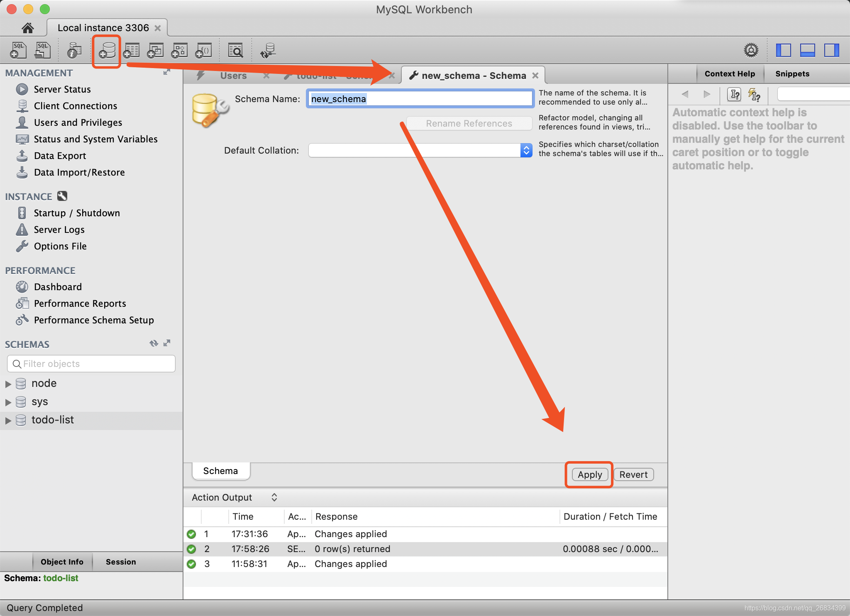Click the search table data icon
850x616 pixels.
(x=236, y=51)
